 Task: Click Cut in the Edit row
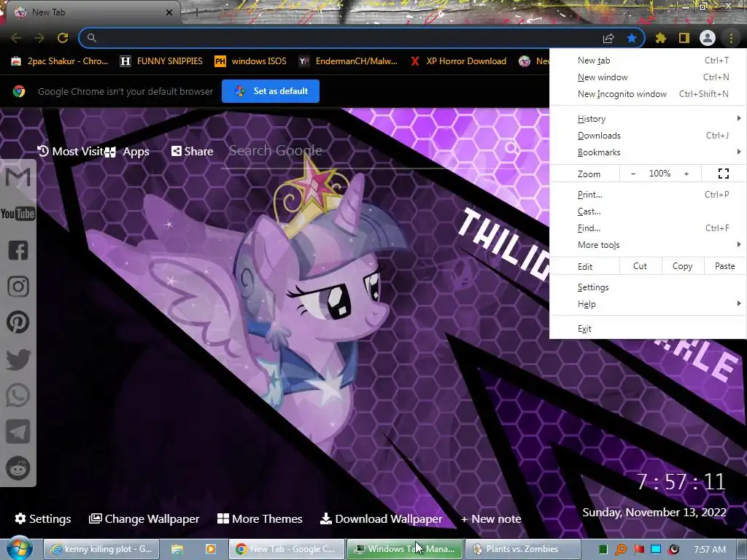[x=640, y=266]
